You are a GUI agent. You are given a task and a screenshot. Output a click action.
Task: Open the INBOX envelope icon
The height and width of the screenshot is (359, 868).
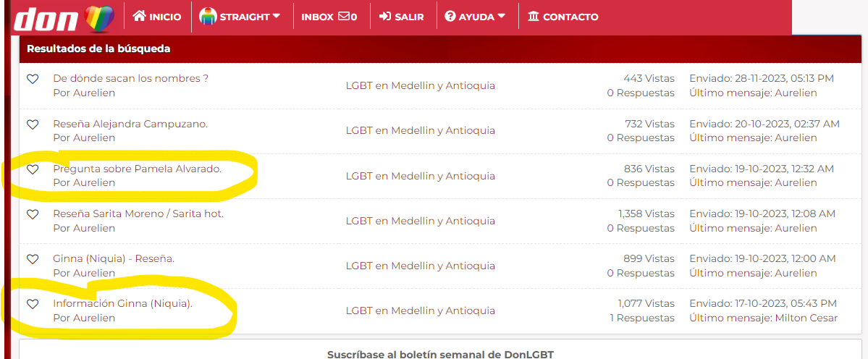(344, 17)
